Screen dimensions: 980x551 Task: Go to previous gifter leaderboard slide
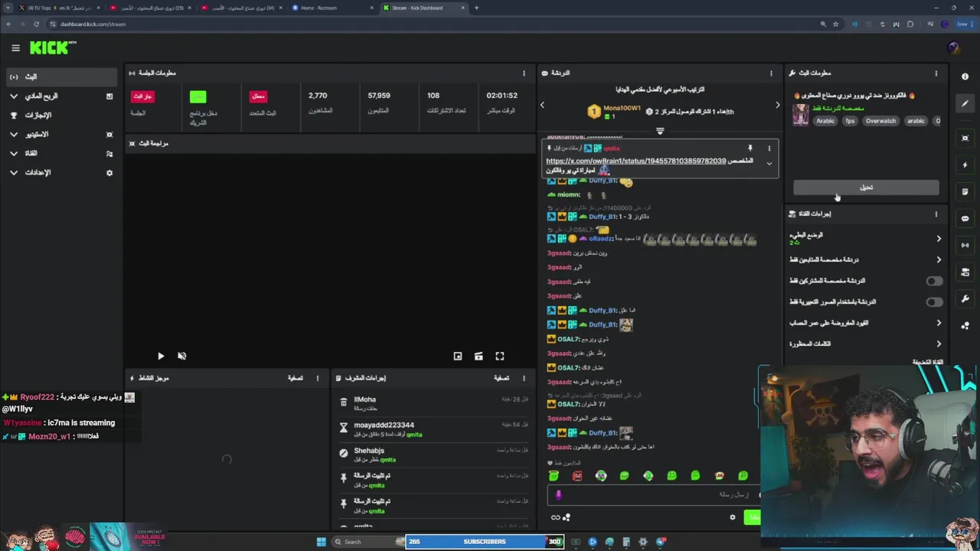click(543, 106)
